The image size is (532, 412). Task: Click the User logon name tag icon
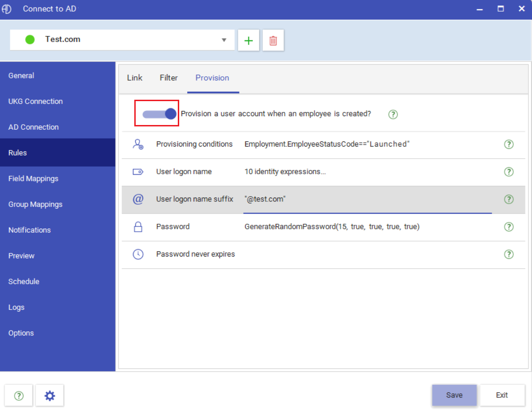pyautogui.click(x=138, y=172)
